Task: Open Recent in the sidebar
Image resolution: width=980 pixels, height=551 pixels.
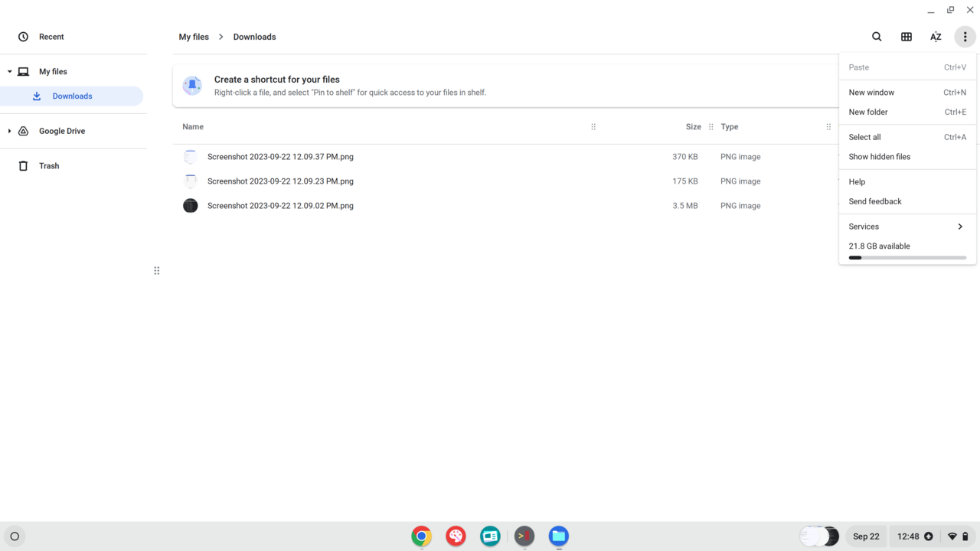Action: coord(51,37)
